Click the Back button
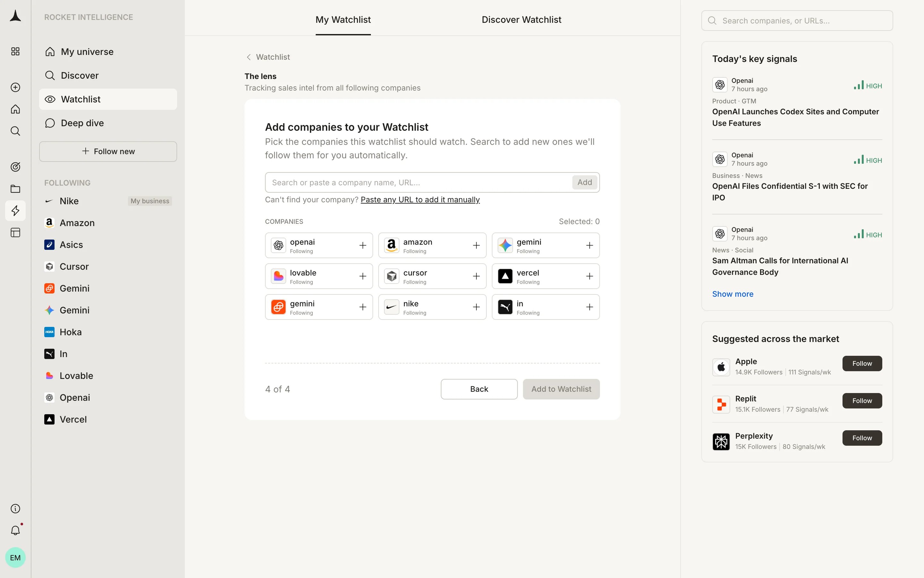Image resolution: width=924 pixels, height=578 pixels. coord(479,389)
